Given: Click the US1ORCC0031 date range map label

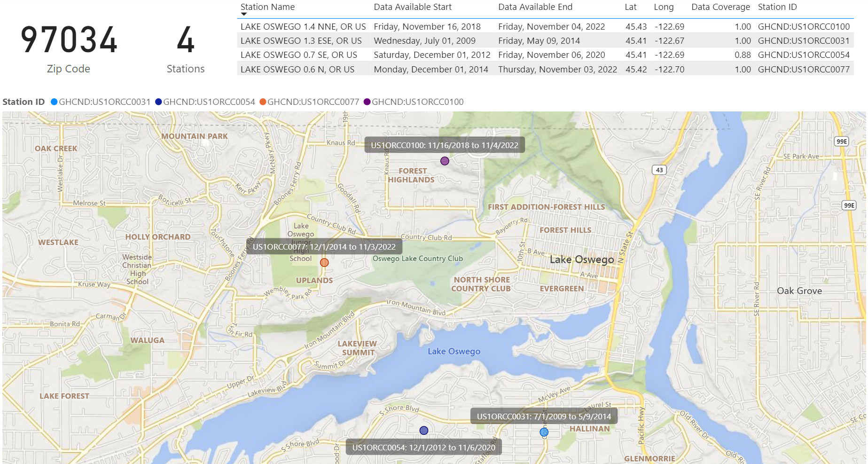Looking at the screenshot, I should pos(544,417).
